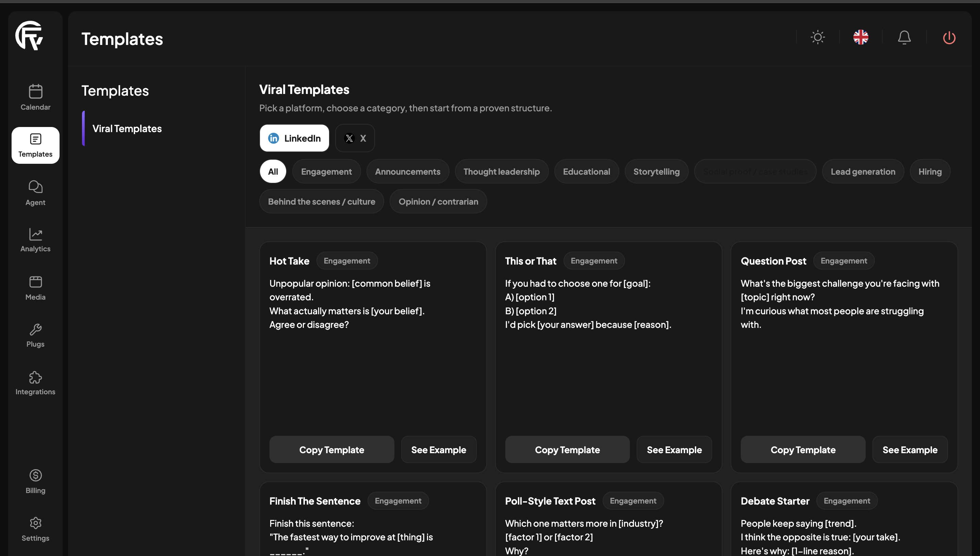Go to Billing
This screenshot has height=556, width=980.
tap(35, 481)
